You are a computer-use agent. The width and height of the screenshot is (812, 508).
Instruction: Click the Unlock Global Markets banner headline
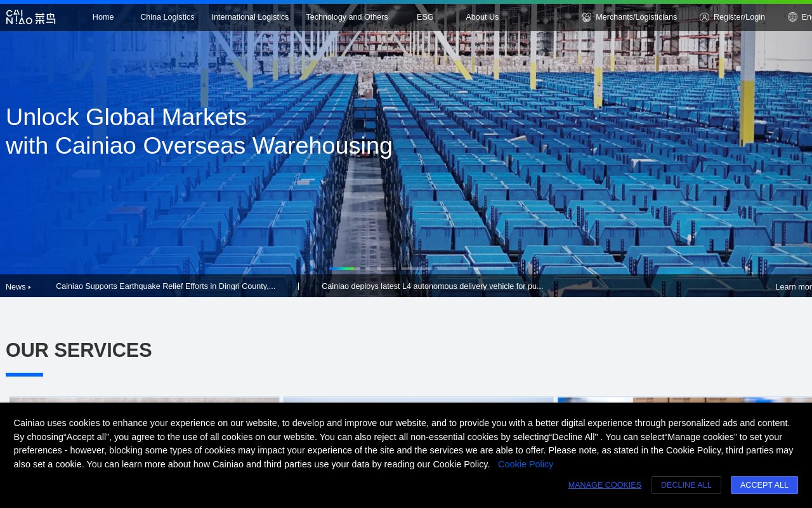pyautogui.click(x=199, y=131)
